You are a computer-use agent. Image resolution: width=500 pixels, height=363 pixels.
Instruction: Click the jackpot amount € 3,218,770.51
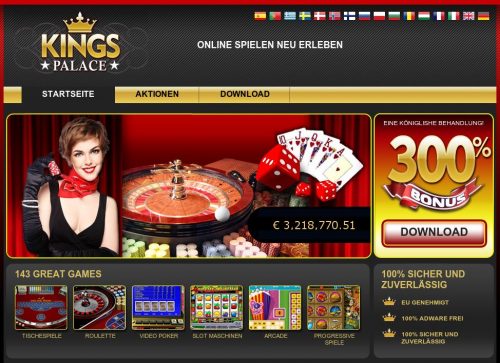314,225
